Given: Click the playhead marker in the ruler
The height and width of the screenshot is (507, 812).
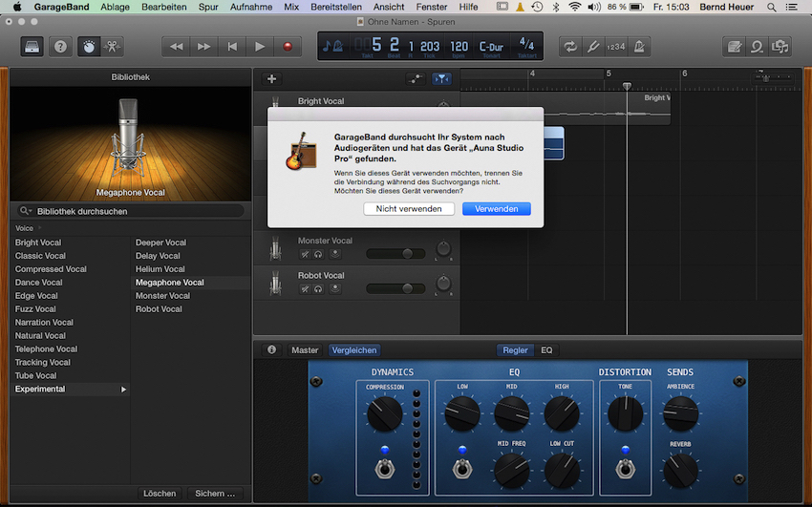Looking at the screenshot, I should click(x=627, y=86).
